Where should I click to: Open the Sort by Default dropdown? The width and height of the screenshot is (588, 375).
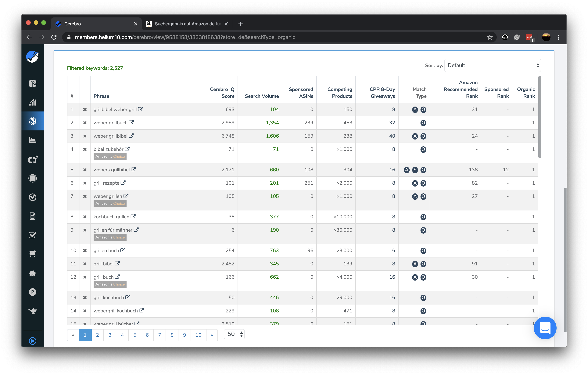(492, 65)
